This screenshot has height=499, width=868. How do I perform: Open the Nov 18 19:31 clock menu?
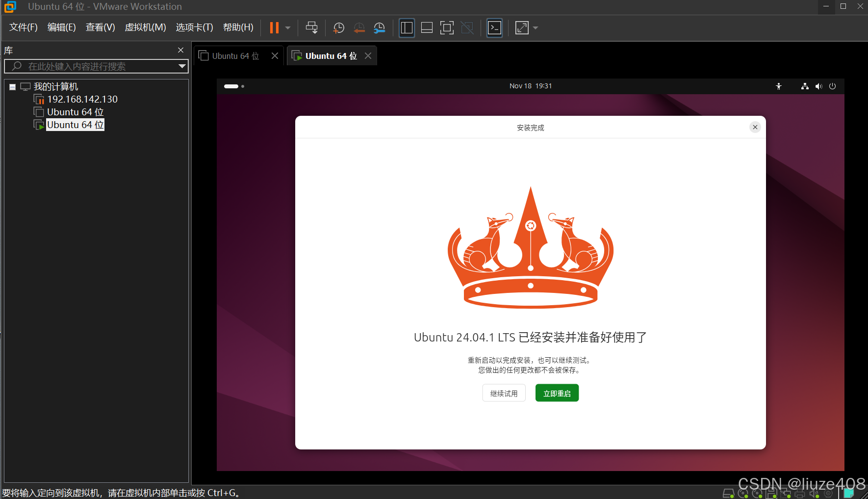point(531,86)
